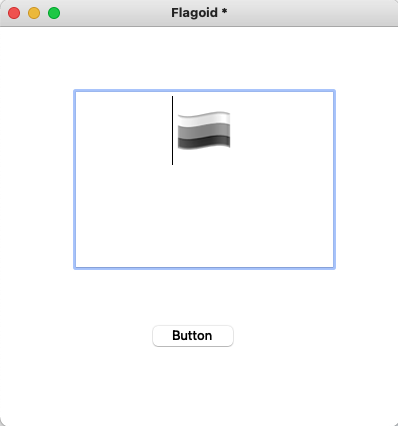398x426 pixels.
Task: Maximize Flagoid using the green button
Action: coord(54,13)
